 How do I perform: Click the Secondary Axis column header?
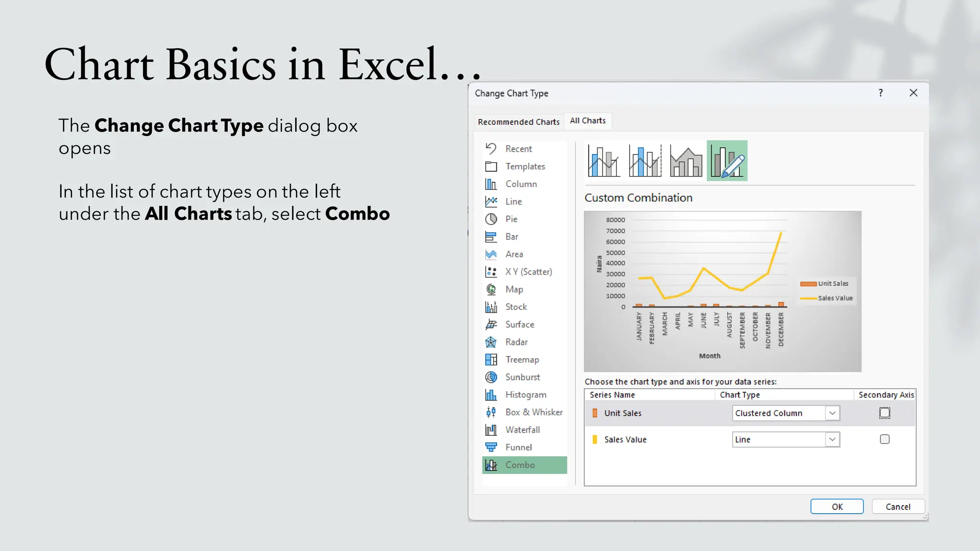[x=886, y=395]
